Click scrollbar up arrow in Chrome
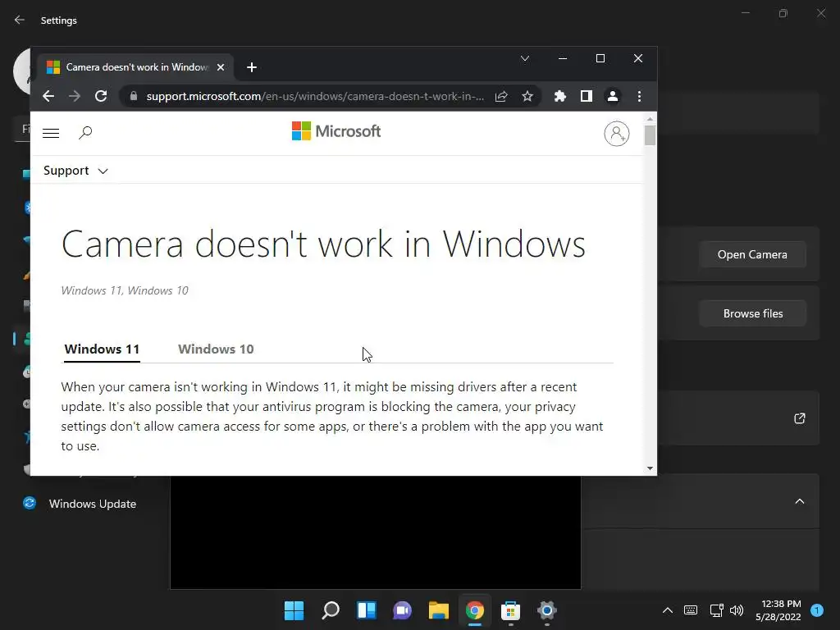Image resolution: width=840 pixels, height=630 pixels. click(x=650, y=119)
